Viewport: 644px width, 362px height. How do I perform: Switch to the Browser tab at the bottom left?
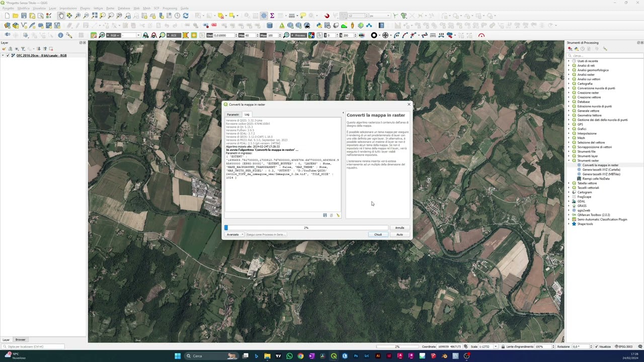(20, 340)
